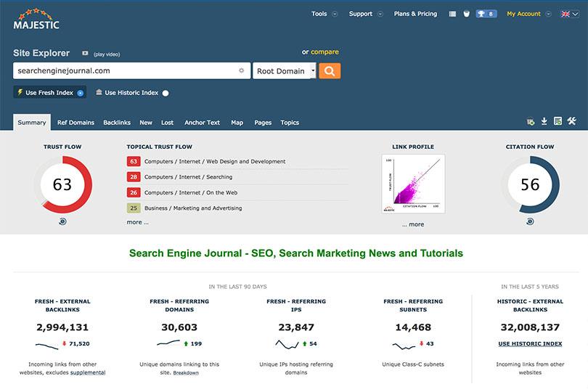This screenshot has height=392, width=588.
Task: Click the trophy badge showing 8
Action: coord(486,14)
